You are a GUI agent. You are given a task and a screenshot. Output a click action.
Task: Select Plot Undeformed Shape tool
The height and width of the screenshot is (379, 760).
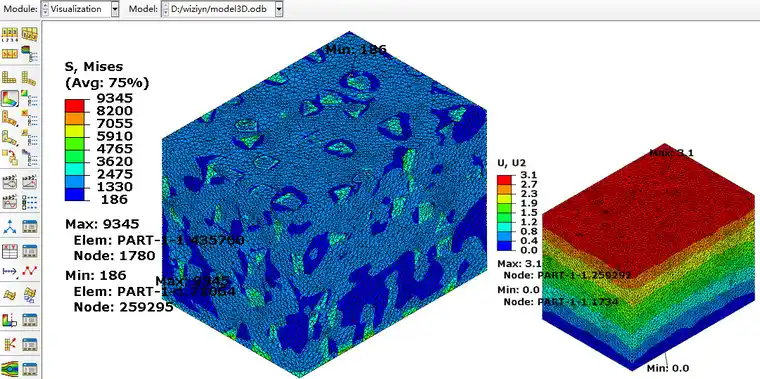(10, 78)
